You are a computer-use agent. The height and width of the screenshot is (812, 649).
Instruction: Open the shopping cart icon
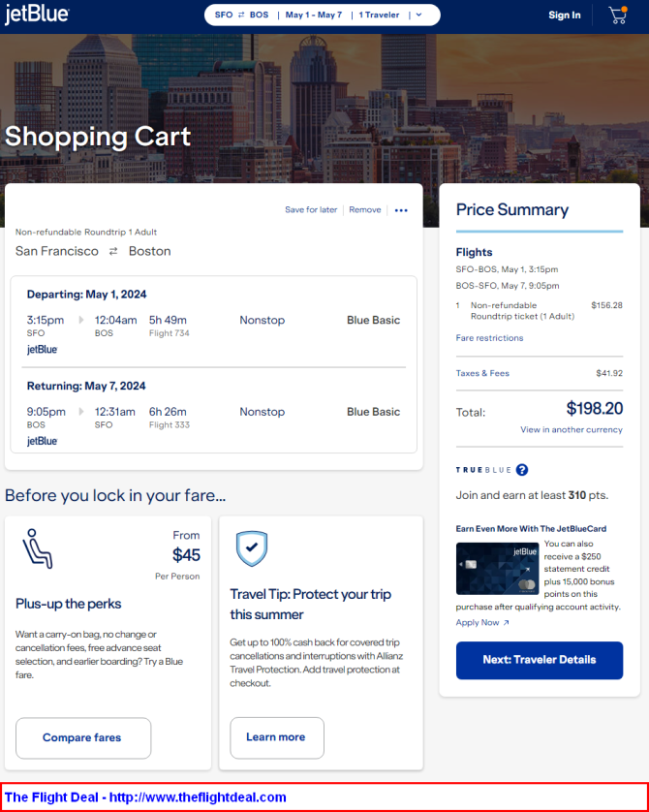click(618, 15)
